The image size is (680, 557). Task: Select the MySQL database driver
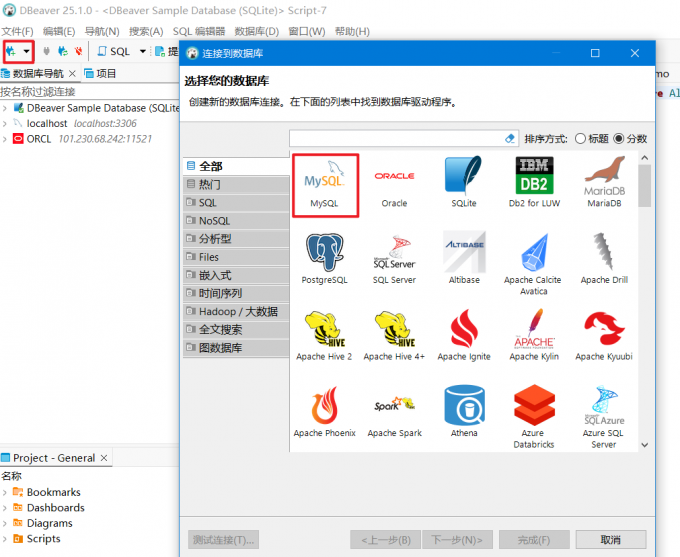pyautogui.click(x=325, y=185)
